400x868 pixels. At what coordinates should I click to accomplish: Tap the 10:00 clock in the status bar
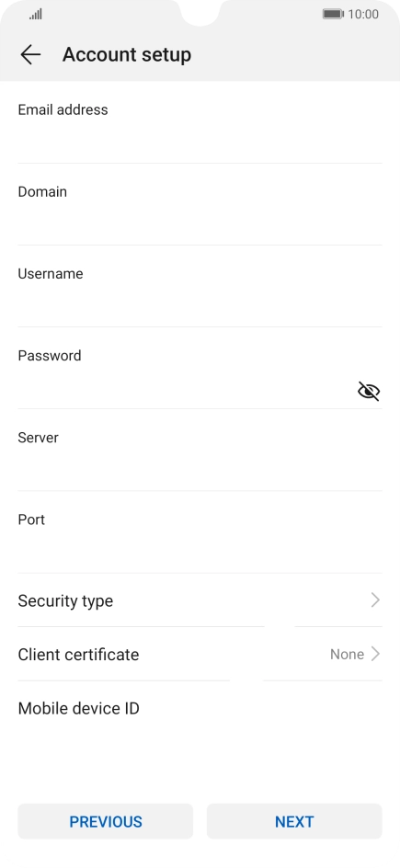coord(363,14)
